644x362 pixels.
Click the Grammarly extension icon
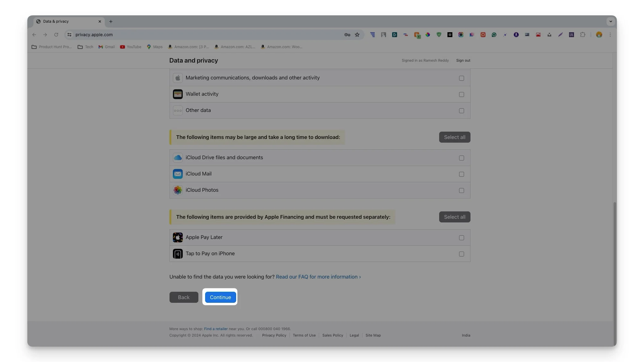494,35
